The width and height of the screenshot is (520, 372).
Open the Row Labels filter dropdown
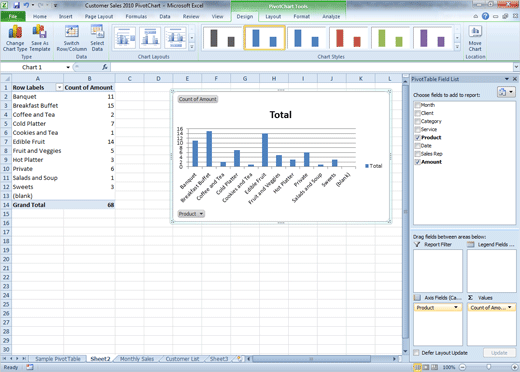click(x=59, y=87)
